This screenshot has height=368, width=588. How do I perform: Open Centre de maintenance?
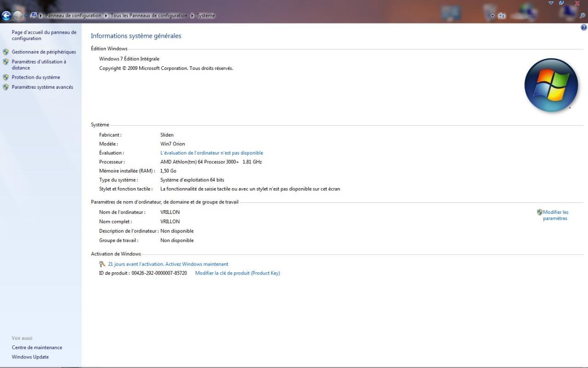(x=37, y=348)
